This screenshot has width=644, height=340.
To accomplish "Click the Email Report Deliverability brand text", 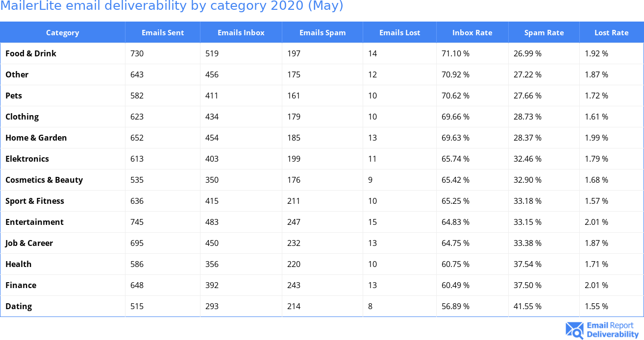I will coord(613,330).
